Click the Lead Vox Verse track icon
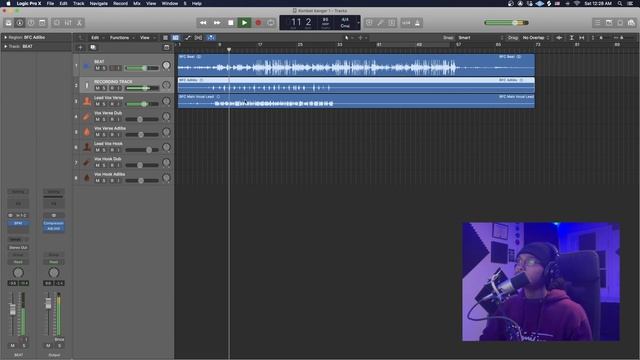 click(87, 101)
